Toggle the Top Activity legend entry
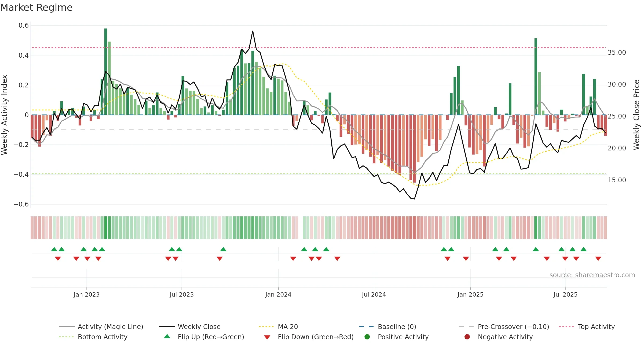The width and height of the screenshot is (644, 362). (587, 327)
